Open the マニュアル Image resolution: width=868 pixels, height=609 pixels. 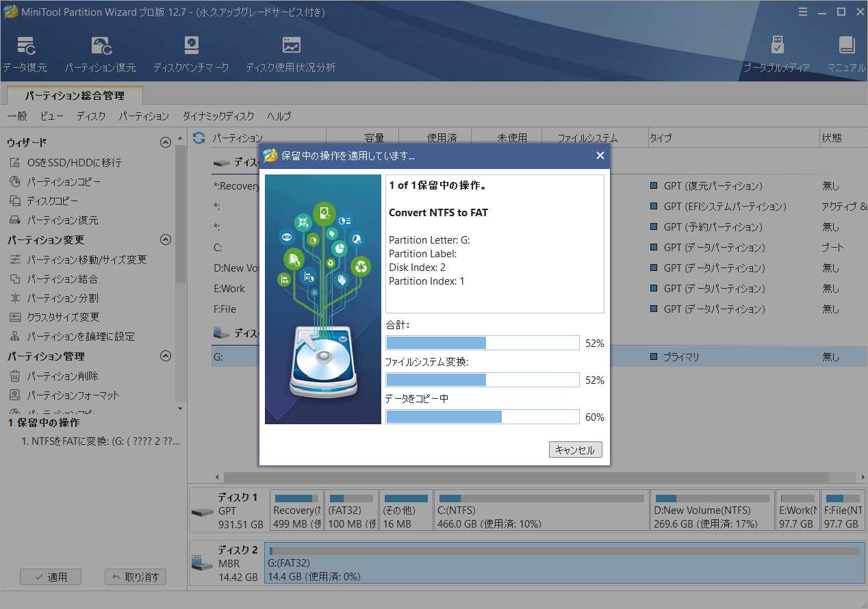click(x=846, y=54)
